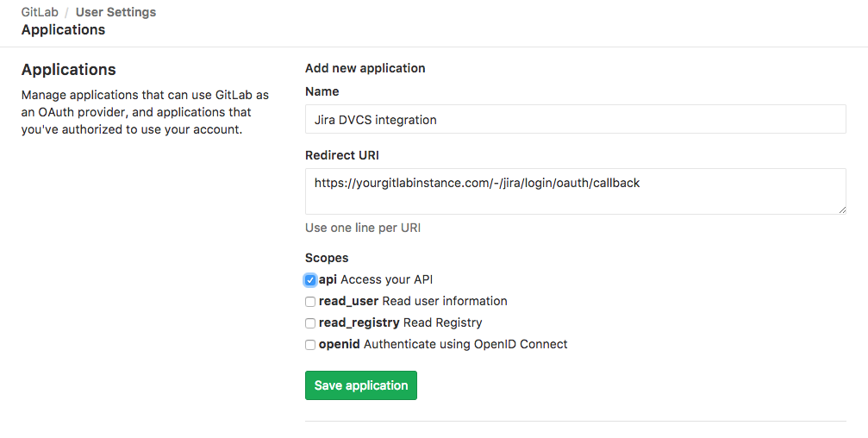
Task: Select the 'Read Registry' label text
Action: click(442, 322)
